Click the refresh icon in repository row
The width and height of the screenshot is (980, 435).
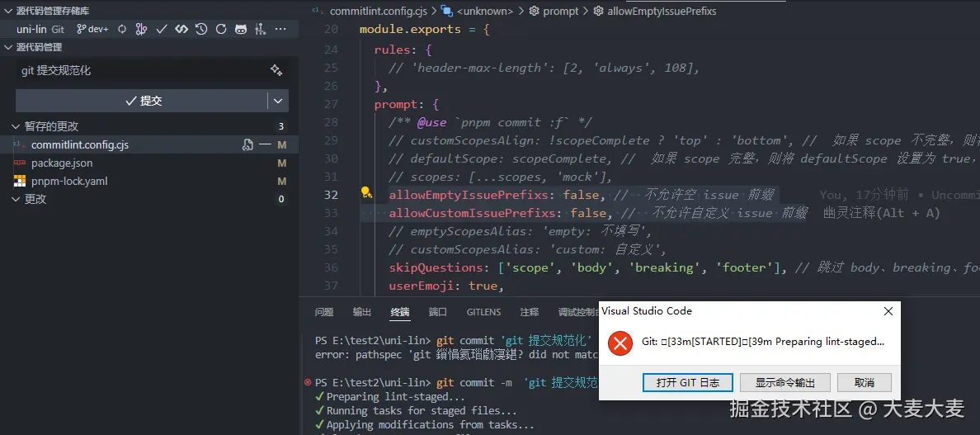tap(220, 29)
